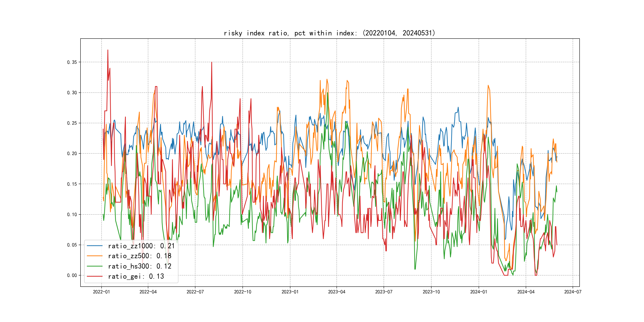
Task: Click the 2022-10 x-axis tick label
Action: coord(242,292)
